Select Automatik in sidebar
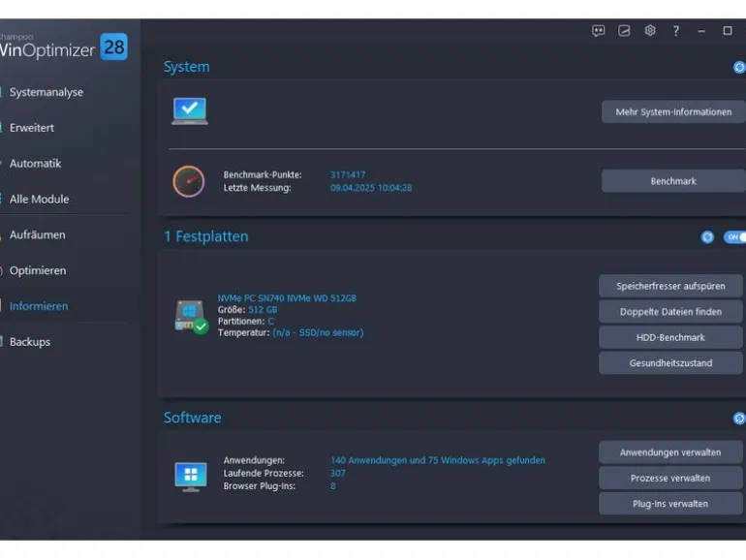The height and width of the screenshot is (560, 746). pos(35,163)
